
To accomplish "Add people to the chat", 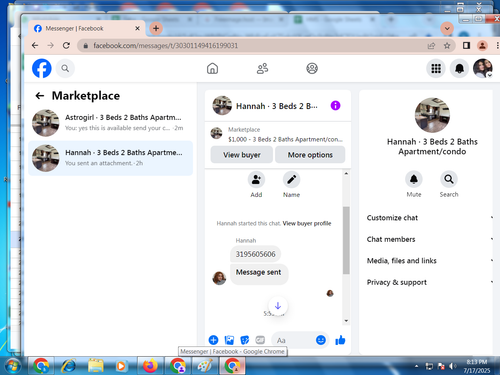I will coord(256,180).
